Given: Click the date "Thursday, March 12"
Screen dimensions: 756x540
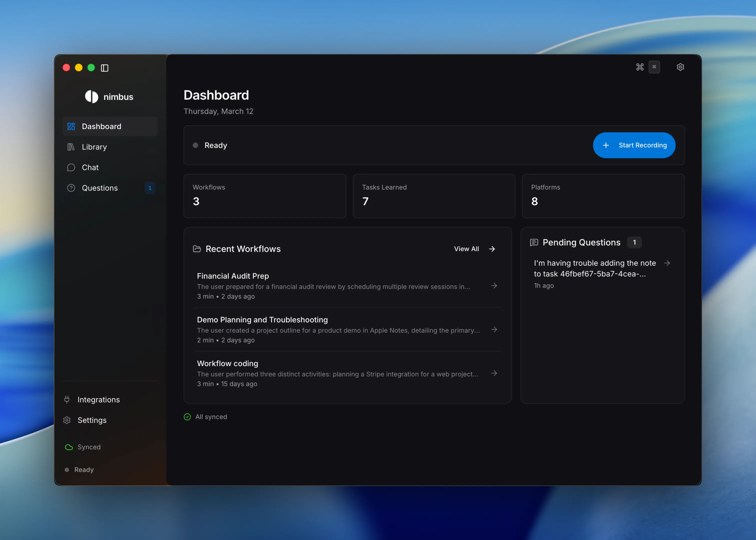Looking at the screenshot, I should [x=219, y=111].
